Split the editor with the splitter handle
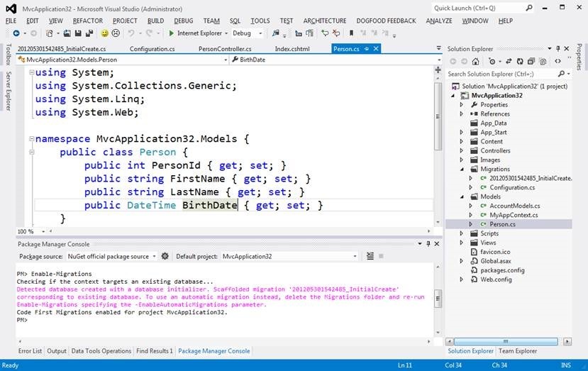Image resolution: width=588 pixels, height=371 pixels. point(438,70)
